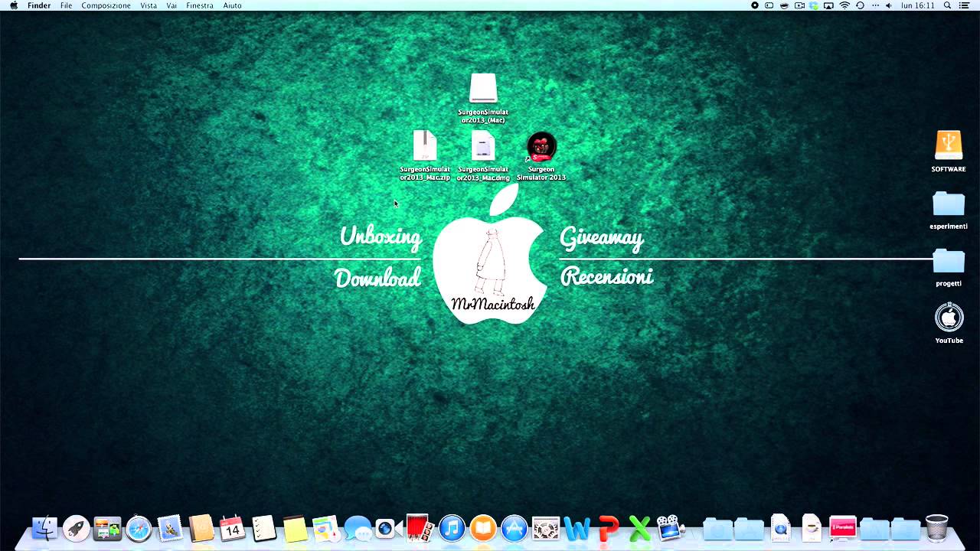Launch Launchpad rocket icon in Dock
This screenshot has height=551, width=980.
point(76,527)
